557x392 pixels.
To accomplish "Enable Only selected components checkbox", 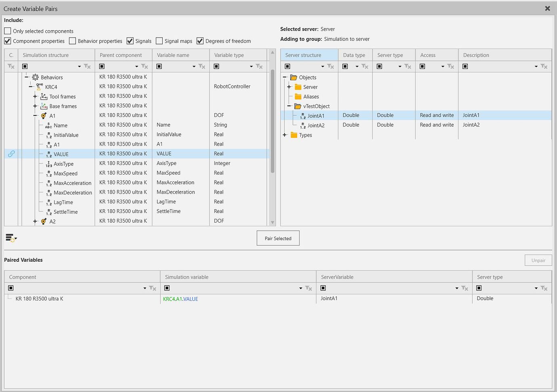I will click(8, 31).
